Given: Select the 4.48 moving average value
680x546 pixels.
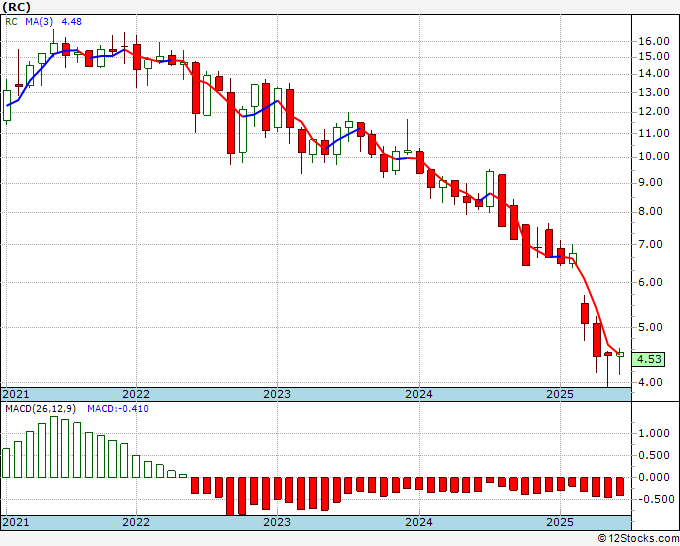Looking at the screenshot, I should 71,21.
